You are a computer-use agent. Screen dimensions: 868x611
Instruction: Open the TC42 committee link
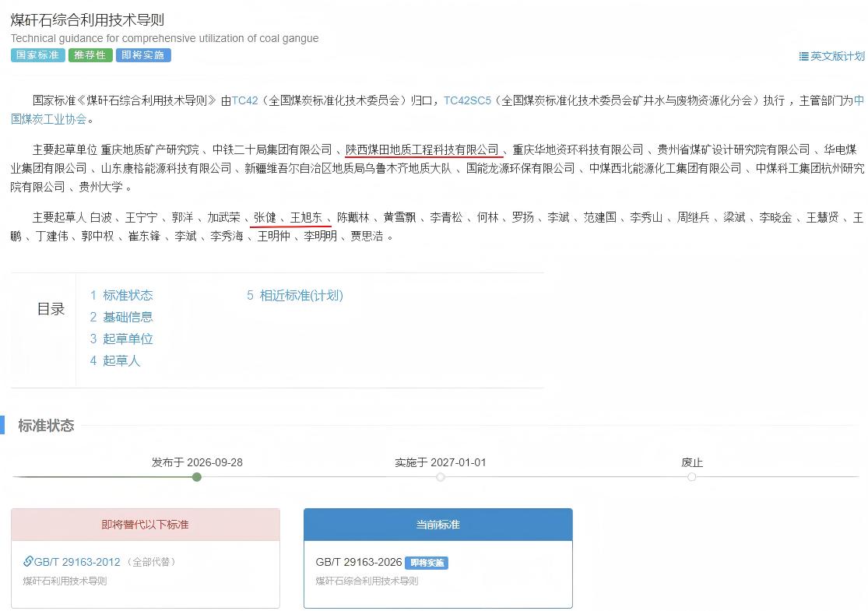point(244,100)
